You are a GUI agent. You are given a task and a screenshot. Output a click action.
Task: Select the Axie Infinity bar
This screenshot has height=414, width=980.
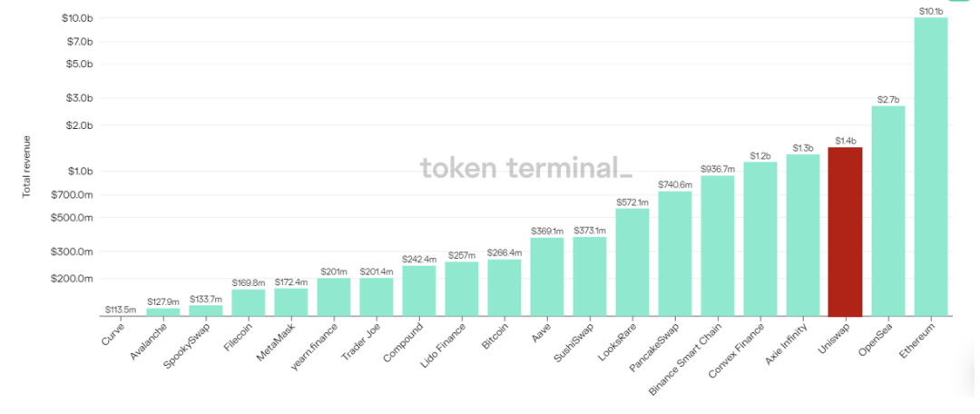tap(802, 235)
